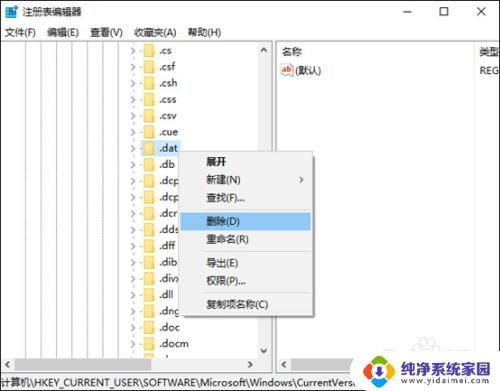This screenshot has height=391, width=500.
Task: Click tree pane scroll down arrow
Action: point(264,351)
